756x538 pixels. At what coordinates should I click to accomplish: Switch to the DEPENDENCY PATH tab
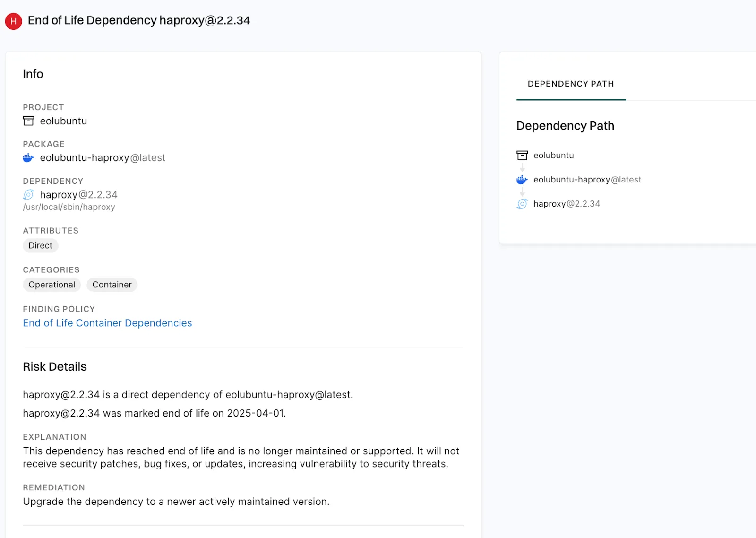[x=571, y=84]
